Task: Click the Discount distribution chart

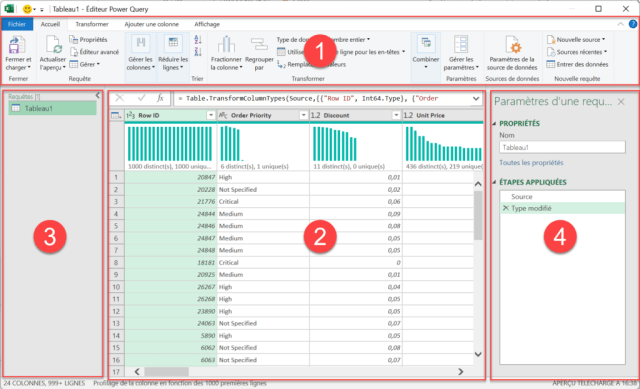Action: [x=335, y=144]
